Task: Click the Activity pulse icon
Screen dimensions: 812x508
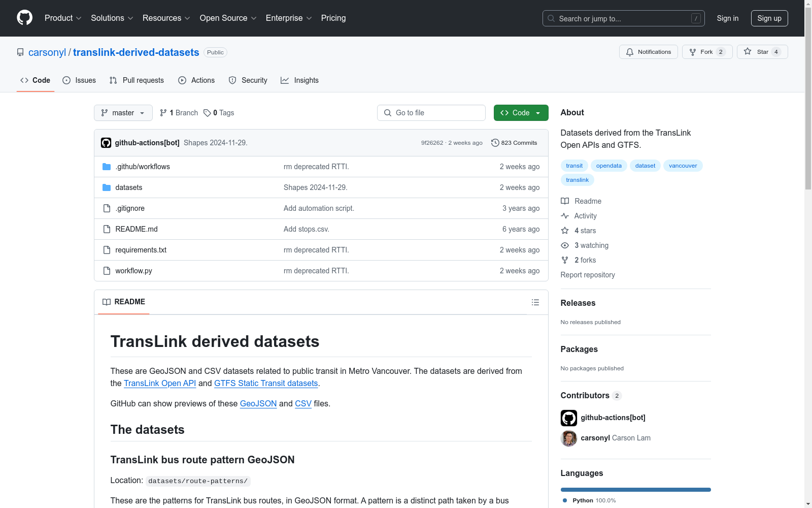Action: [x=565, y=216]
